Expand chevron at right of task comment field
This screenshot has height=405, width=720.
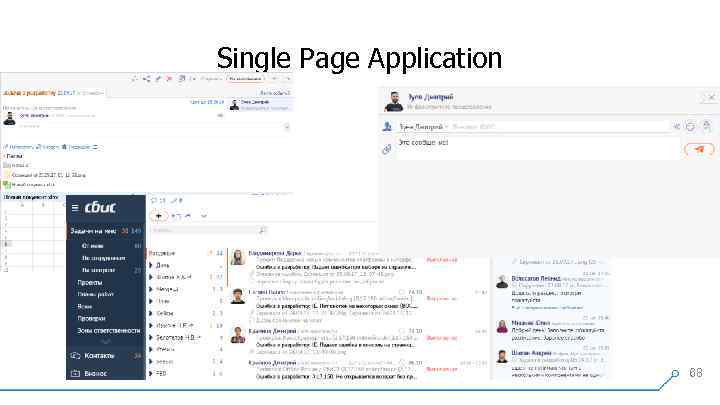[287, 127]
